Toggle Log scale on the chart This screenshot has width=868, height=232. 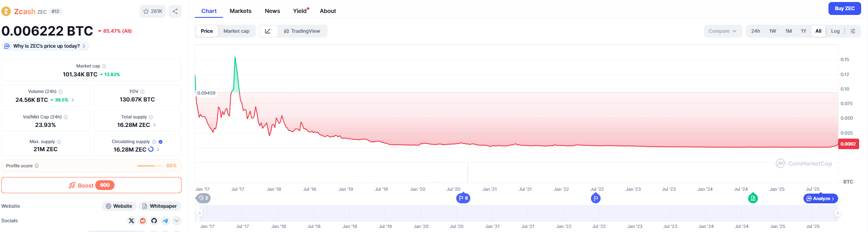(x=835, y=31)
